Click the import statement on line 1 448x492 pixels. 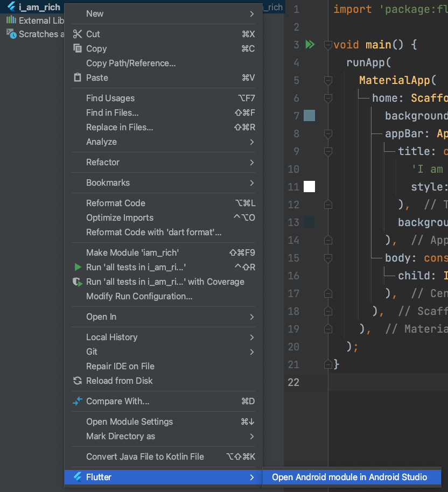pyautogui.click(x=390, y=9)
